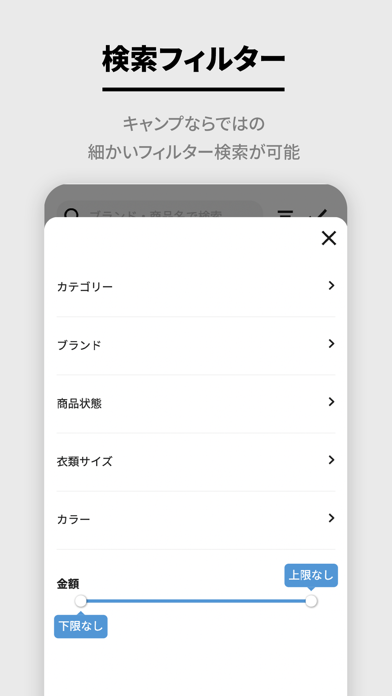Select the 商品状態 filter option
Viewport: 392px width, 696px height.
196,403
